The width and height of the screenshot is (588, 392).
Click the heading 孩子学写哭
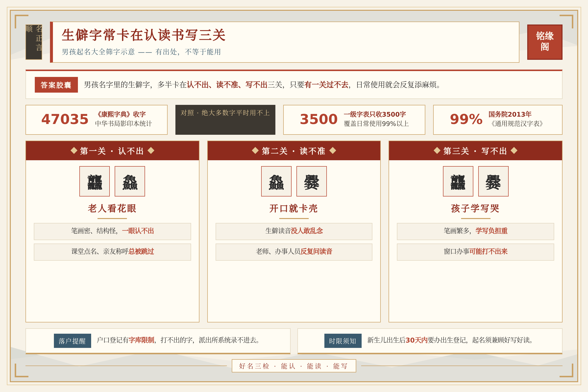click(475, 208)
